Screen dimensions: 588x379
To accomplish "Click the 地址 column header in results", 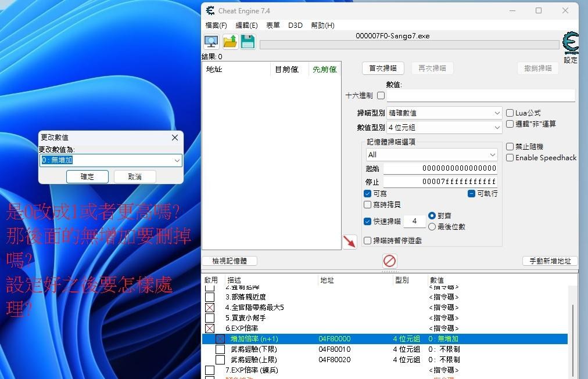I will coord(236,69).
